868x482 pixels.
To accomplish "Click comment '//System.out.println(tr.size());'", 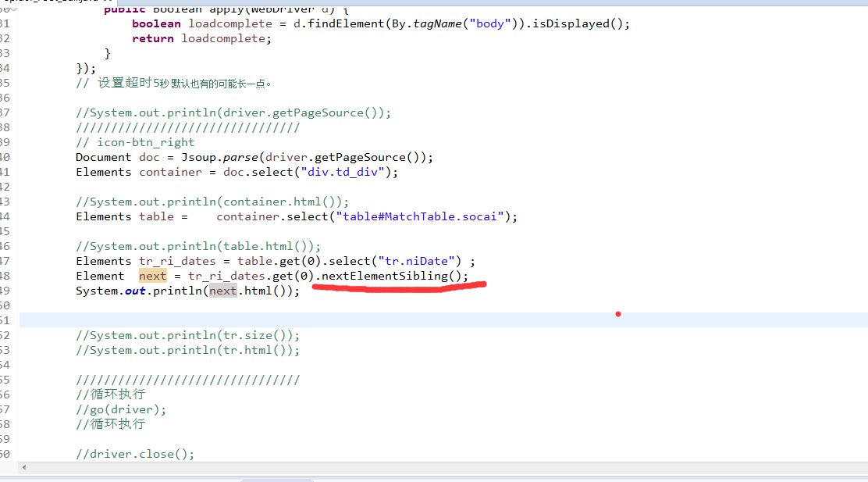I will (187, 335).
